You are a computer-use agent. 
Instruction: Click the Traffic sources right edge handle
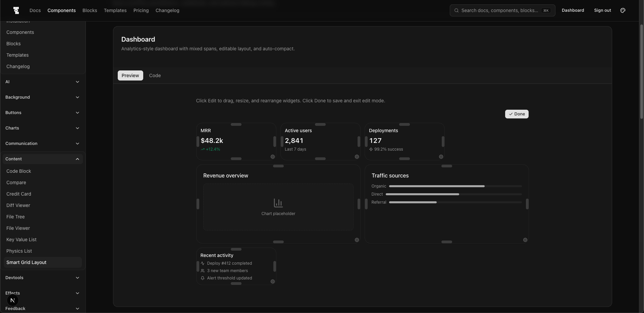click(527, 204)
